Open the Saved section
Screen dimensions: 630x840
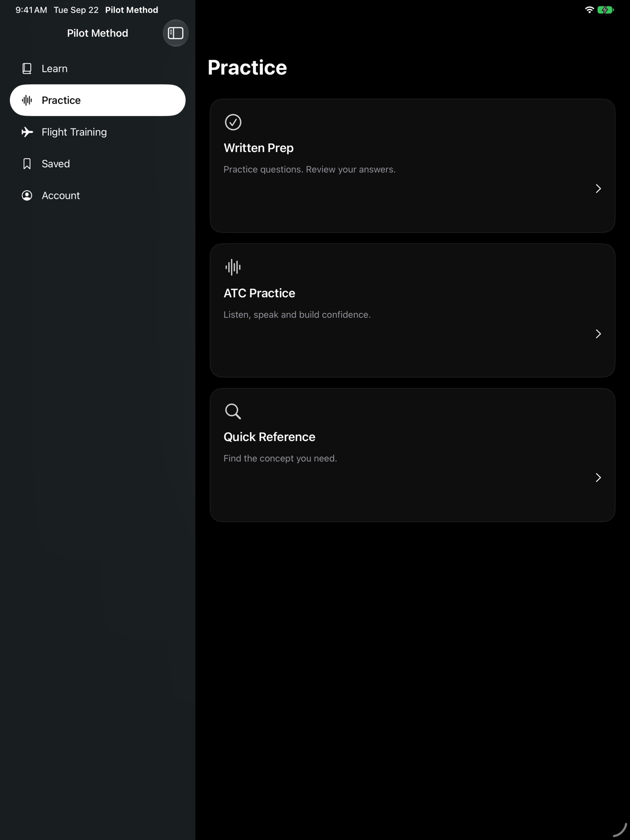(98, 164)
